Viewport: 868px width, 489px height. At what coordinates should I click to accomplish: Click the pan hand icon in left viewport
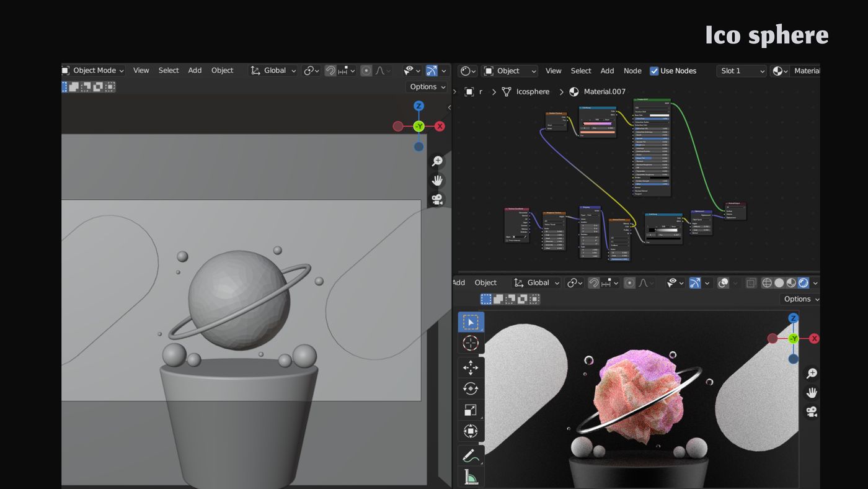[437, 180]
